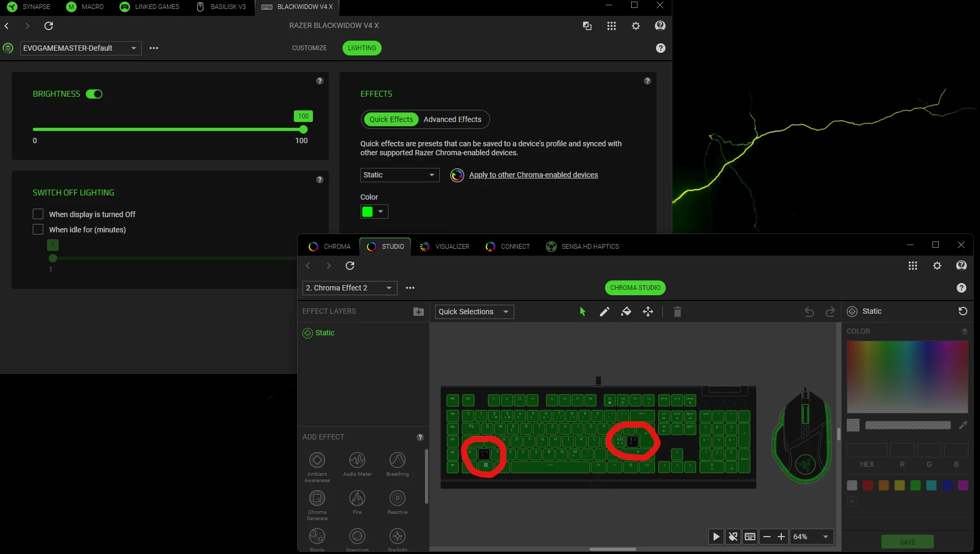Open Chroma effect more options ellipsis

[x=410, y=288]
